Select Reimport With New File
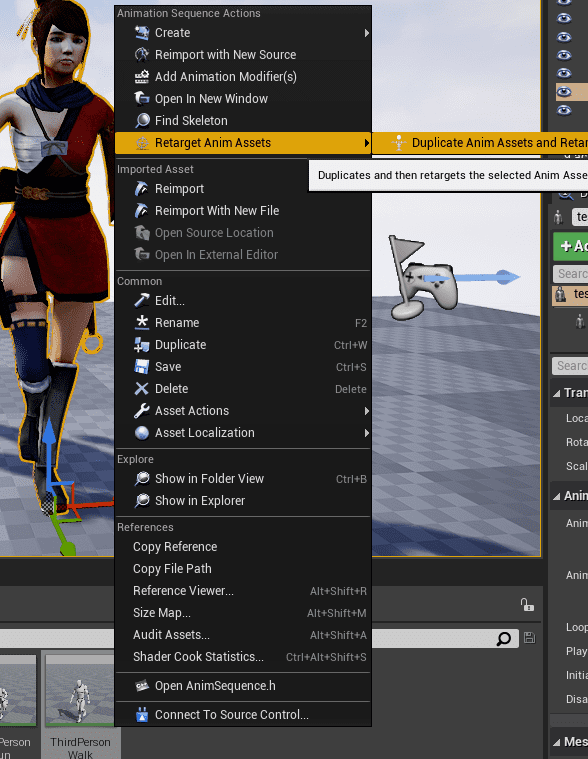 click(x=243, y=211)
